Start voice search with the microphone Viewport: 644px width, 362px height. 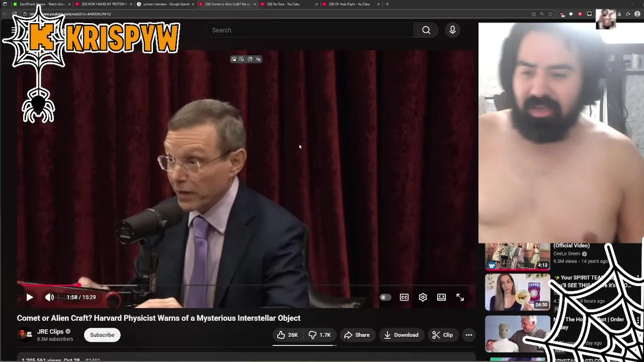(x=452, y=30)
